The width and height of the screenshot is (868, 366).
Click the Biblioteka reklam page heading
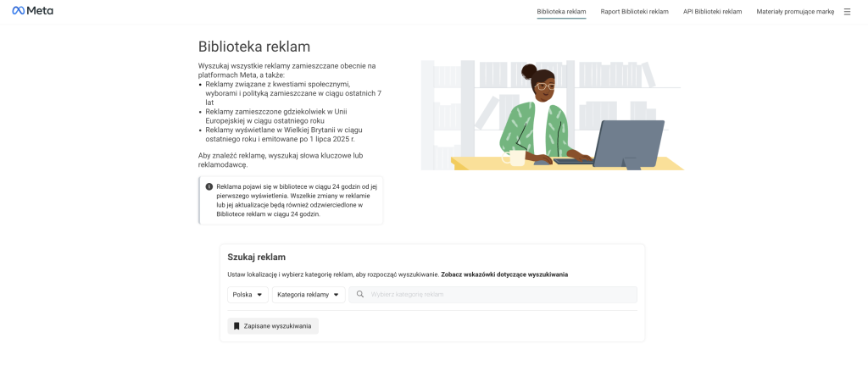point(254,46)
